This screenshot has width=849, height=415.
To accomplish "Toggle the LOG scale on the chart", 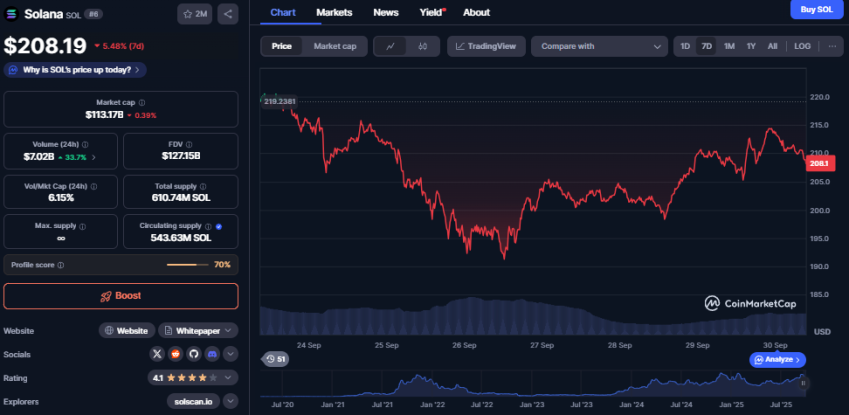I will coord(802,46).
